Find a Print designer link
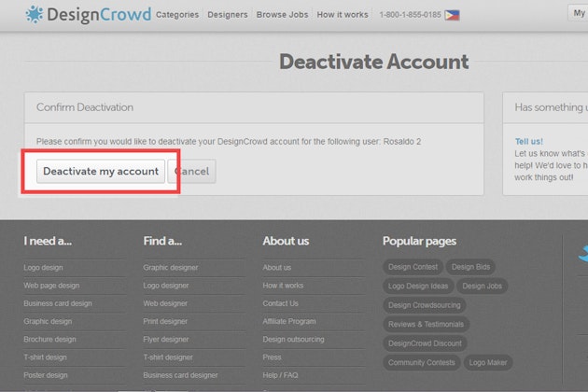588x392 pixels. (x=165, y=321)
